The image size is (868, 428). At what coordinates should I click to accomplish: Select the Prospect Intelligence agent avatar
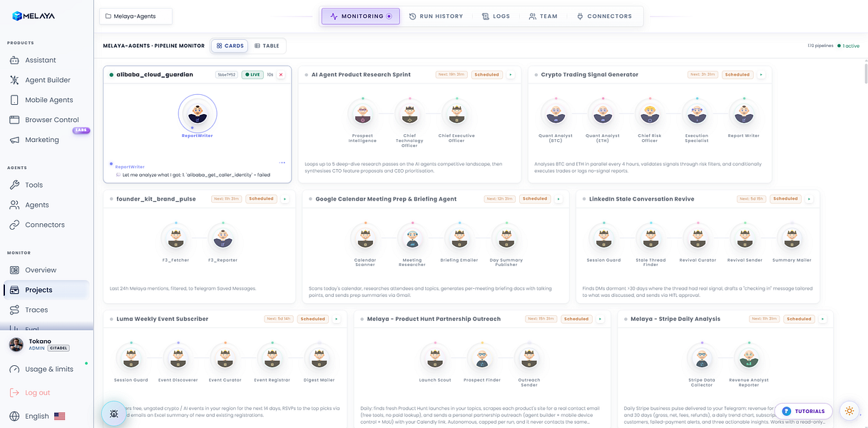click(362, 113)
